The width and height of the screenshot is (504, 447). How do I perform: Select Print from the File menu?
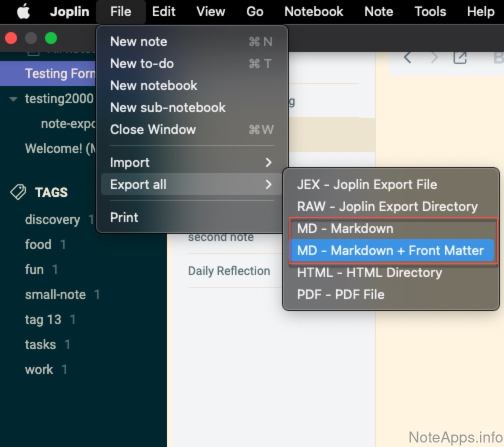pos(124,217)
